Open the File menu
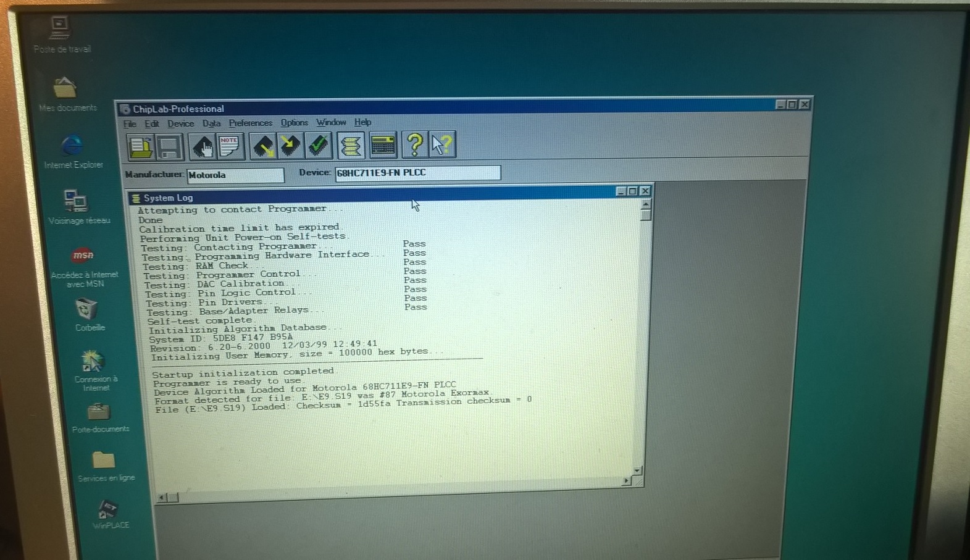970x560 pixels. coord(130,124)
